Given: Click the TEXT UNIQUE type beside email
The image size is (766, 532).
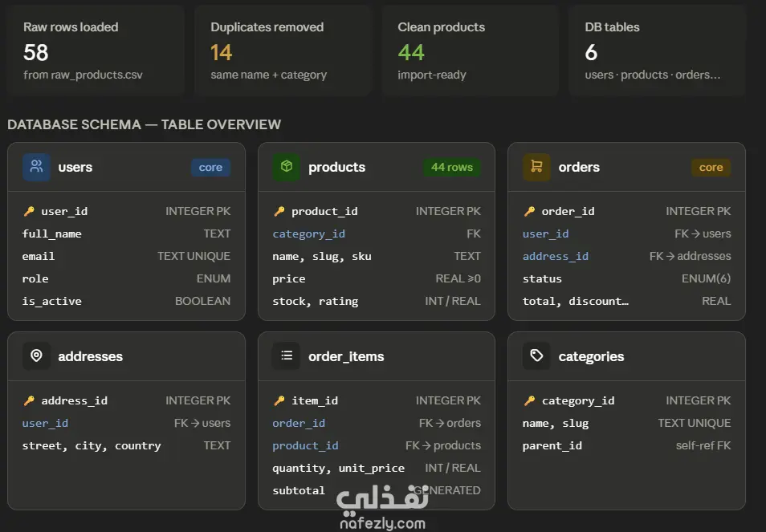Looking at the screenshot, I should point(194,256).
